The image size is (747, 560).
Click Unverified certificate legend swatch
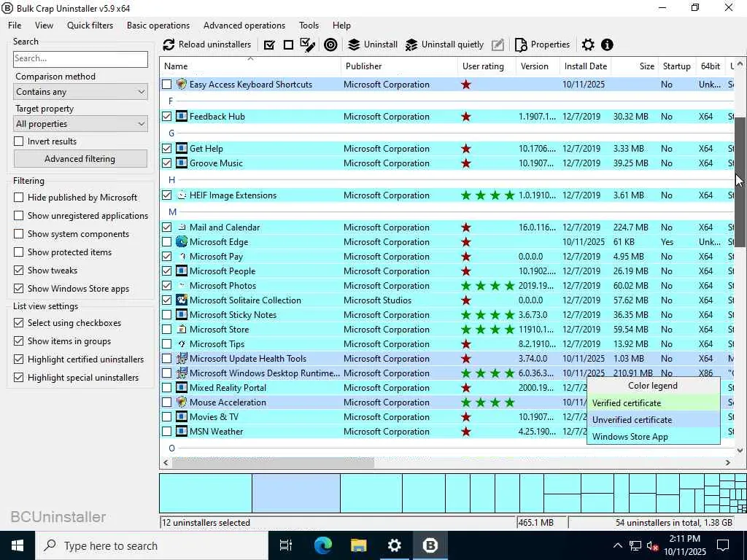[x=653, y=420]
